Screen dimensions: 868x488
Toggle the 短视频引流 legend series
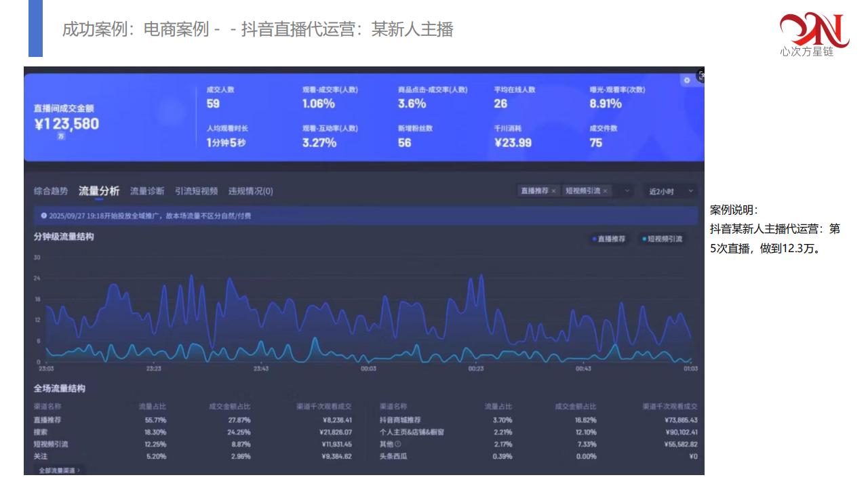662,239
